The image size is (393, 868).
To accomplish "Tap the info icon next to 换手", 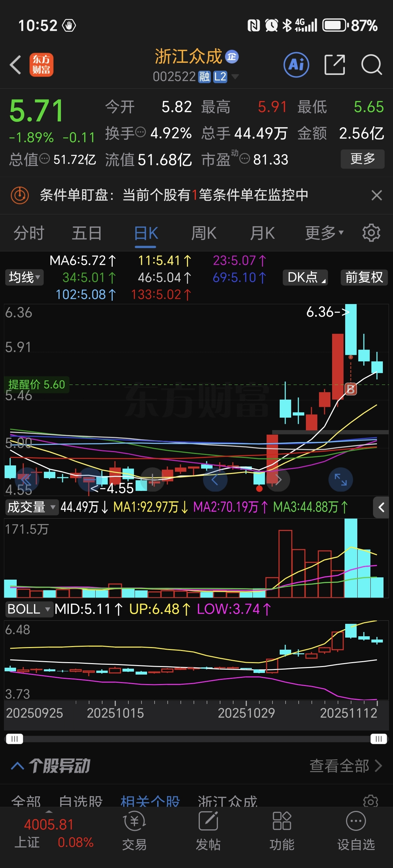I will tap(140, 132).
